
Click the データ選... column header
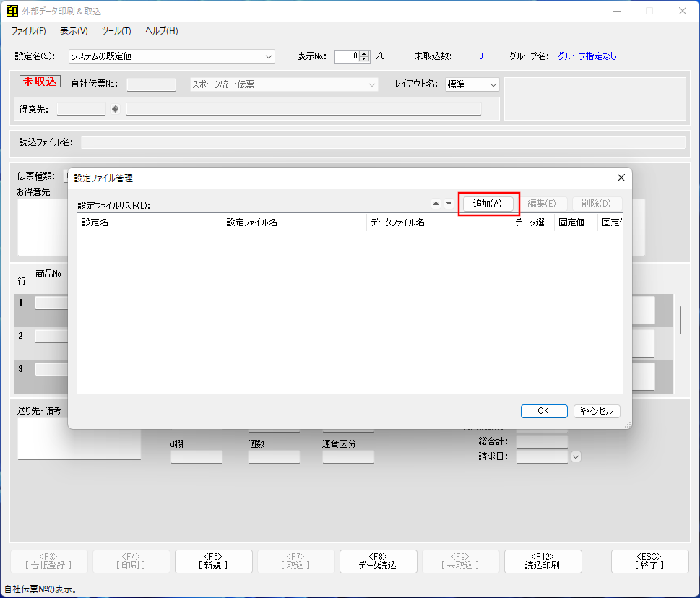coord(532,222)
